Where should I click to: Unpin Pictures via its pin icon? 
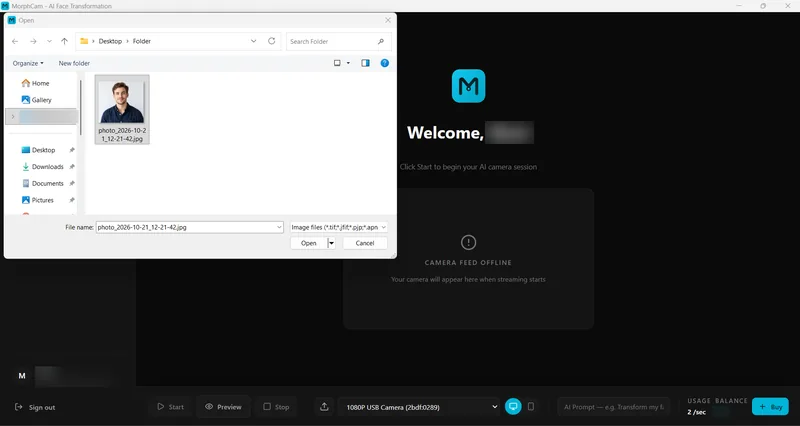click(x=72, y=200)
